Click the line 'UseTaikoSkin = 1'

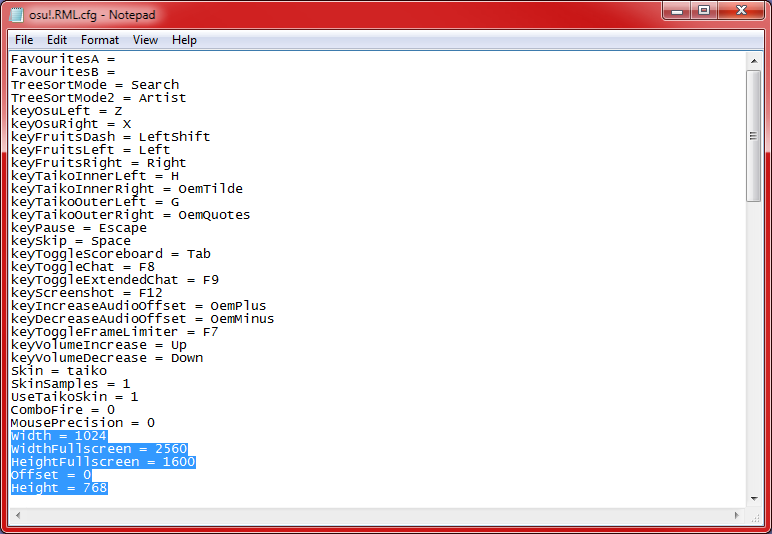click(75, 397)
